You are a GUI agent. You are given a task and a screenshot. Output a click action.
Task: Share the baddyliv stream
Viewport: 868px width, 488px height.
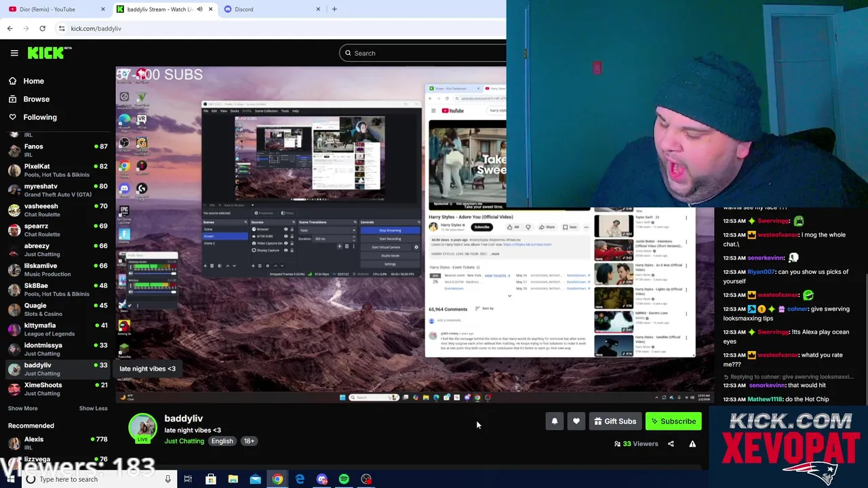(671, 444)
